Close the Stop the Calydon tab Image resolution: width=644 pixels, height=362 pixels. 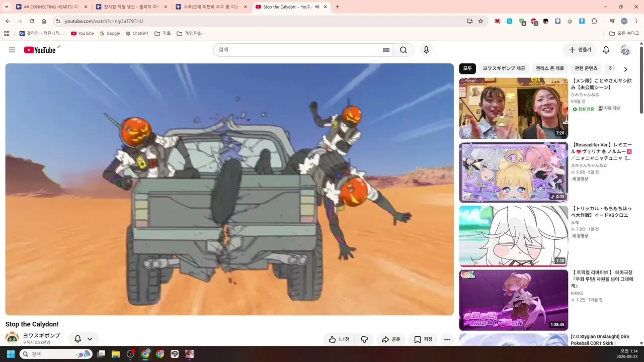pyautogui.click(x=326, y=7)
